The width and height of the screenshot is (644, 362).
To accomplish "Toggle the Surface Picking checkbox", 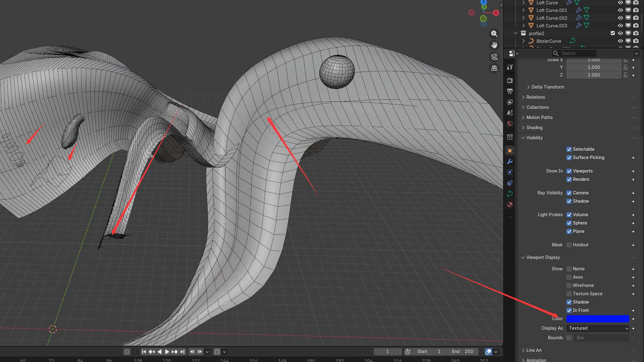I will click(x=569, y=157).
